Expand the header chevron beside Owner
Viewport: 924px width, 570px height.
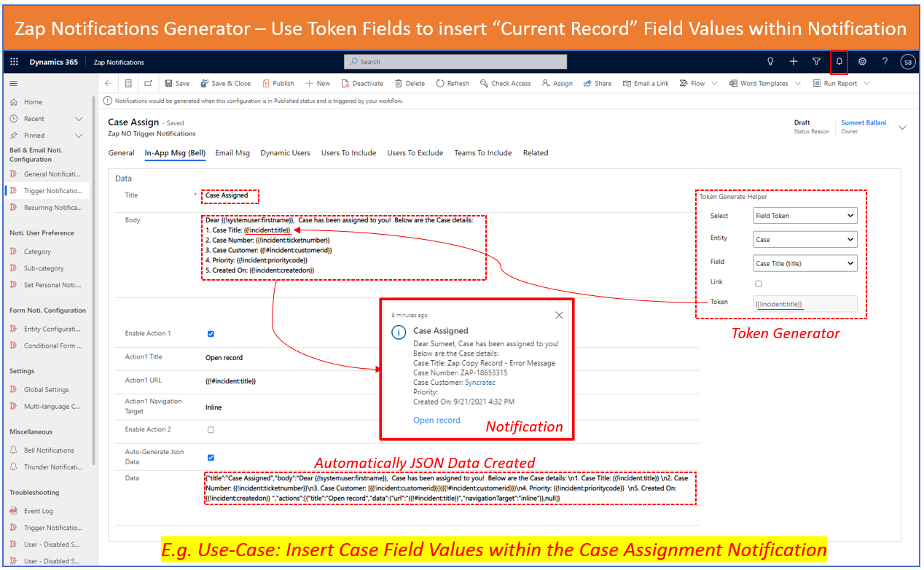[902, 128]
